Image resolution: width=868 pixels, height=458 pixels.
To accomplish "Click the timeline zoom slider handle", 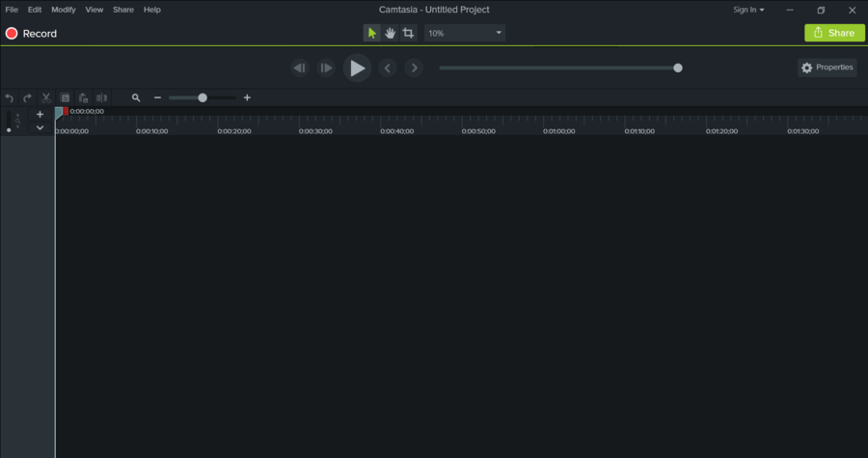I will [x=203, y=97].
